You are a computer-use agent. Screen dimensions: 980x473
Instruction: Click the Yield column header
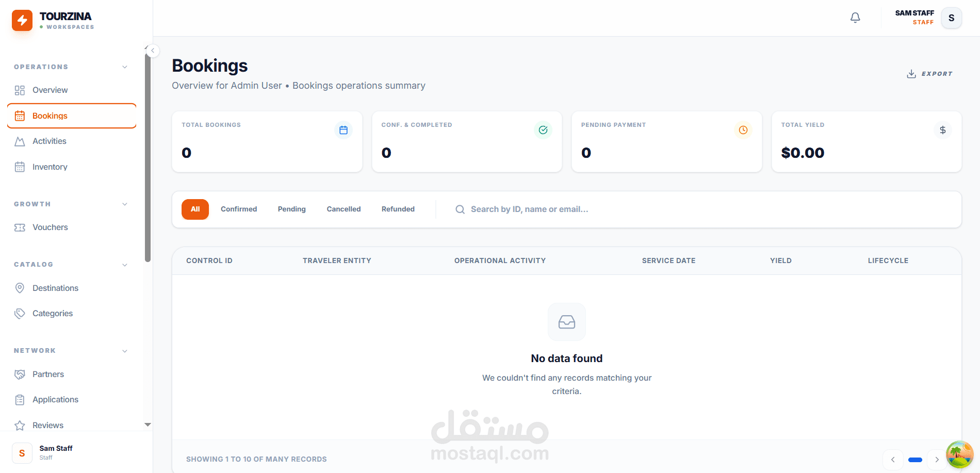coord(781,261)
